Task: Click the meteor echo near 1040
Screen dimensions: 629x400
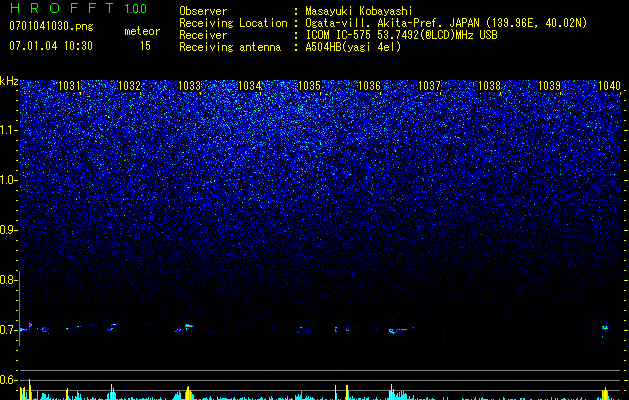Action: pyautogui.click(x=605, y=329)
